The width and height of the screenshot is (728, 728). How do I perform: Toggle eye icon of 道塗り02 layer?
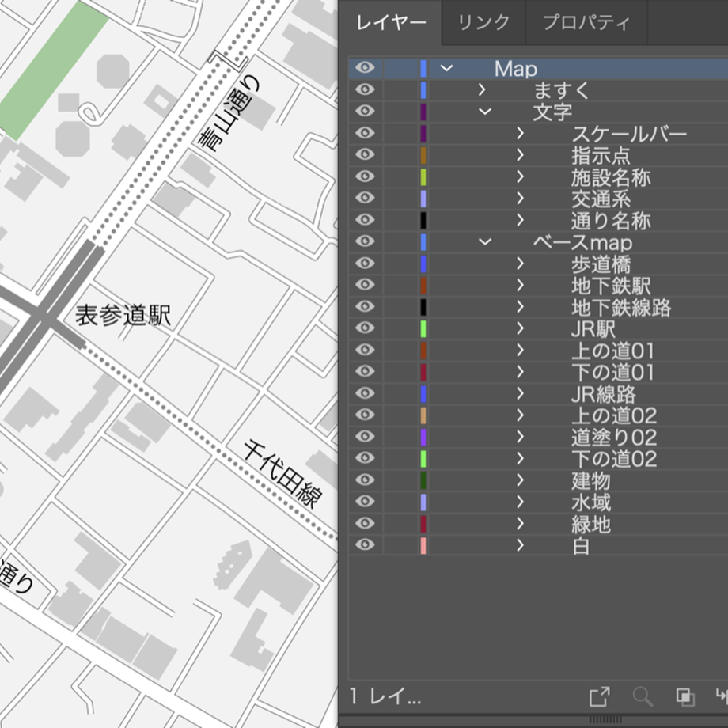tap(365, 437)
